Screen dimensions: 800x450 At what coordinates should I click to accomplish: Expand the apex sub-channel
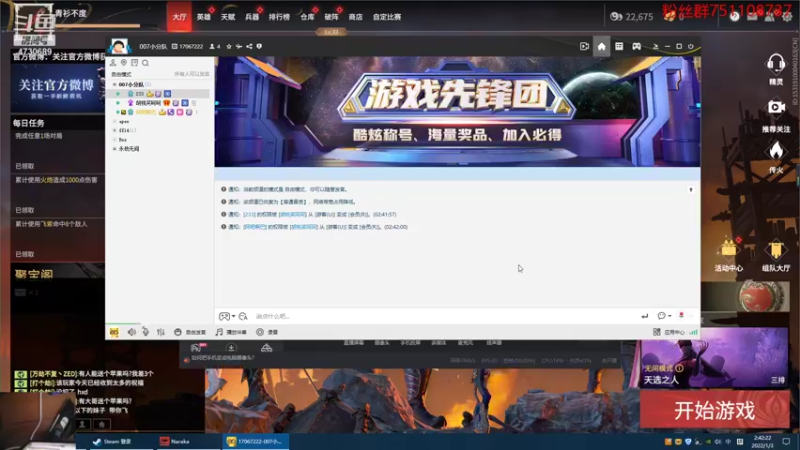114,121
